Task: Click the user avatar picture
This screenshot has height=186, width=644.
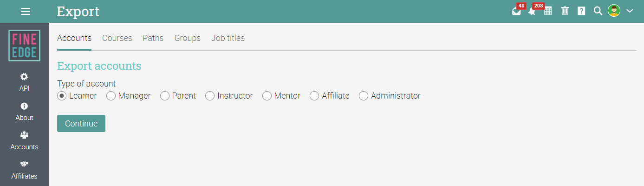Action: click(x=614, y=11)
